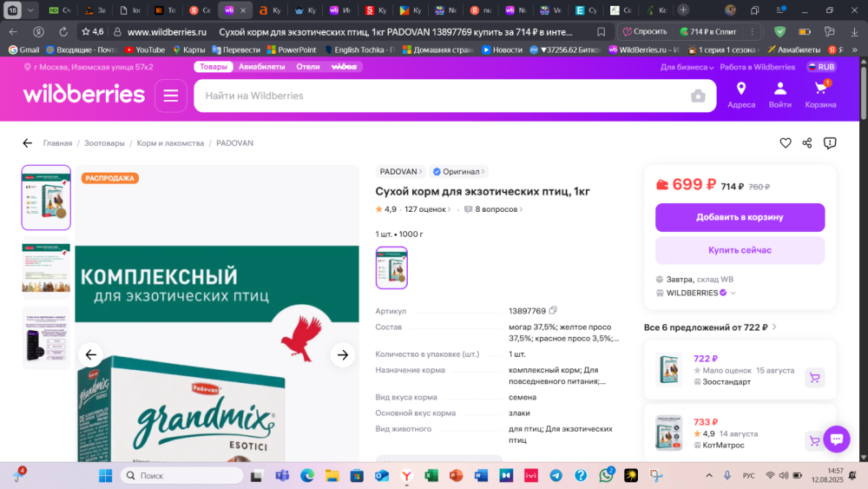This screenshot has height=489, width=868.
Task: Share this product page
Action: (x=807, y=143)
